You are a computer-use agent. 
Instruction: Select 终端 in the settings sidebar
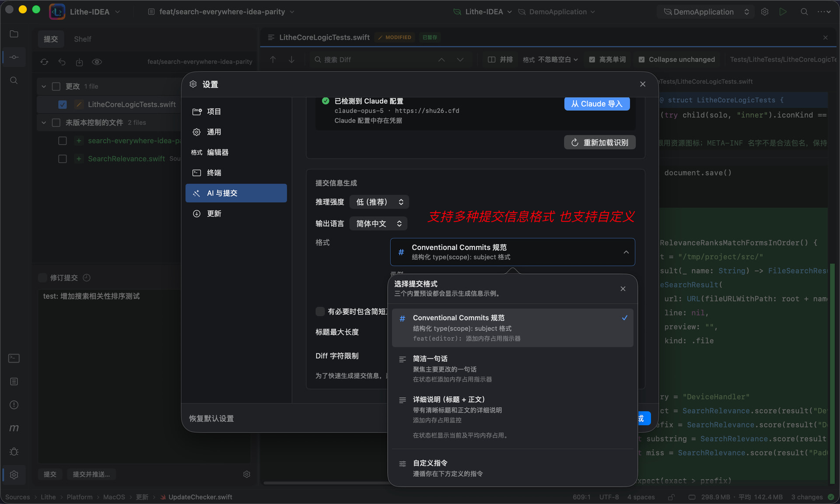[236, 172]
